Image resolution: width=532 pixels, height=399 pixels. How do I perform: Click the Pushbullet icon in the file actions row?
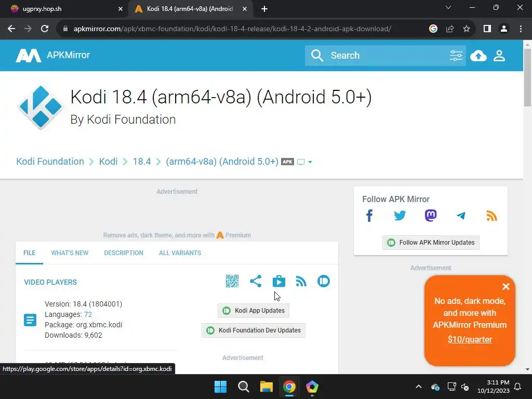pyautogui.click(x=324, y=281)
